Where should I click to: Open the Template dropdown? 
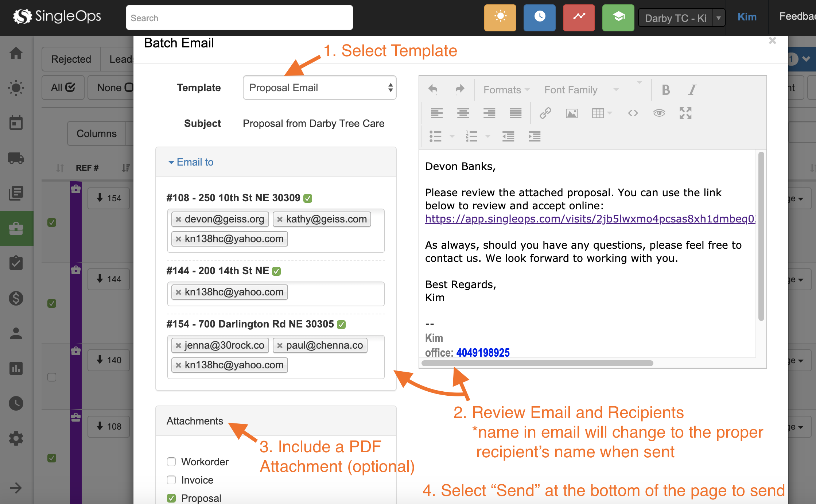(319, 88)
